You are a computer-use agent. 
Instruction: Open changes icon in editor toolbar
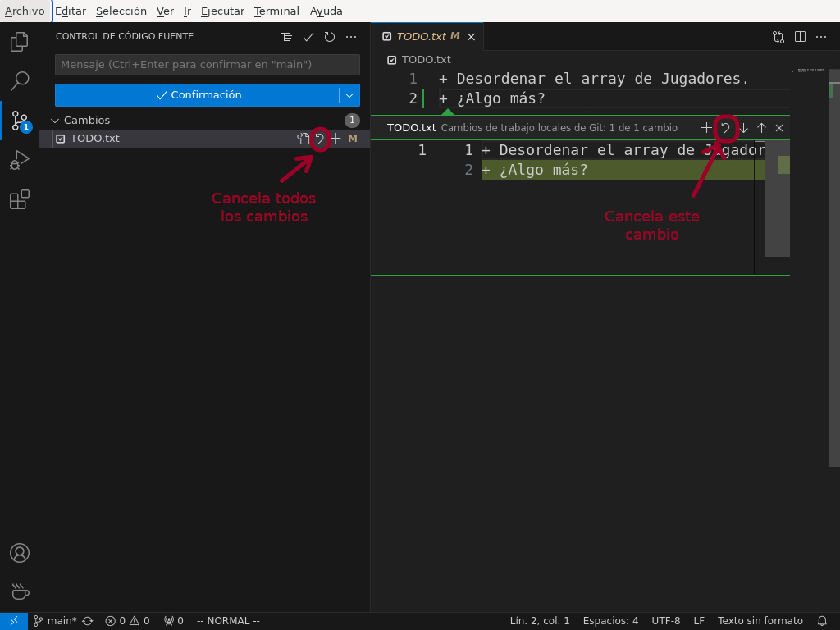(778, 37)
